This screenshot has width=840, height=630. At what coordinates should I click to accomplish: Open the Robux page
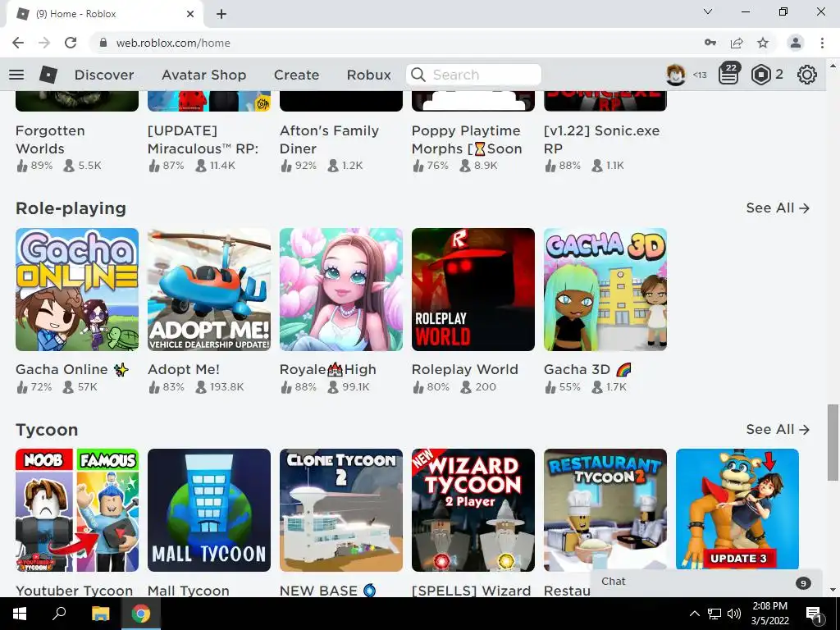tap(368, 75)
